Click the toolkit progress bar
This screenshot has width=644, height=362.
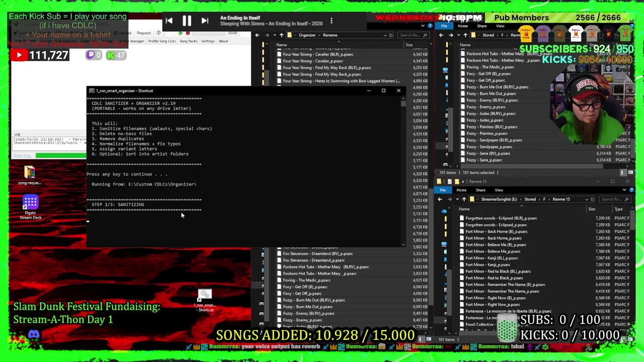(x=61, y=155)
